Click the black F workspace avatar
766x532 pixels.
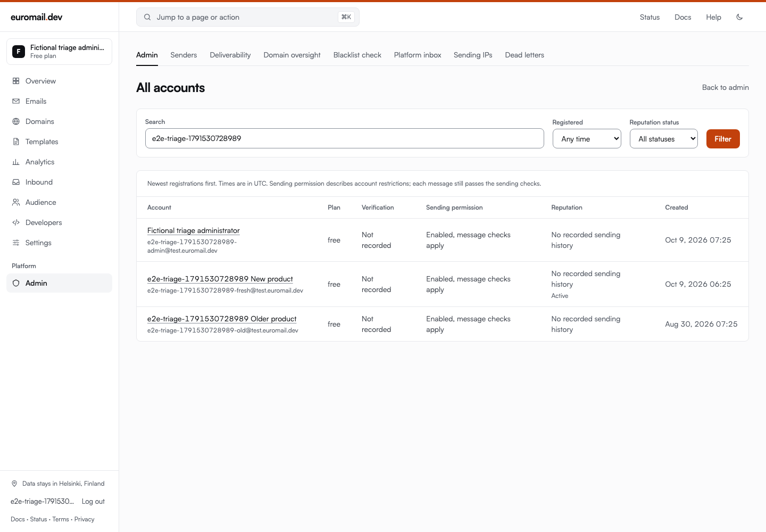pyautogui.click(x=19, y=52)
